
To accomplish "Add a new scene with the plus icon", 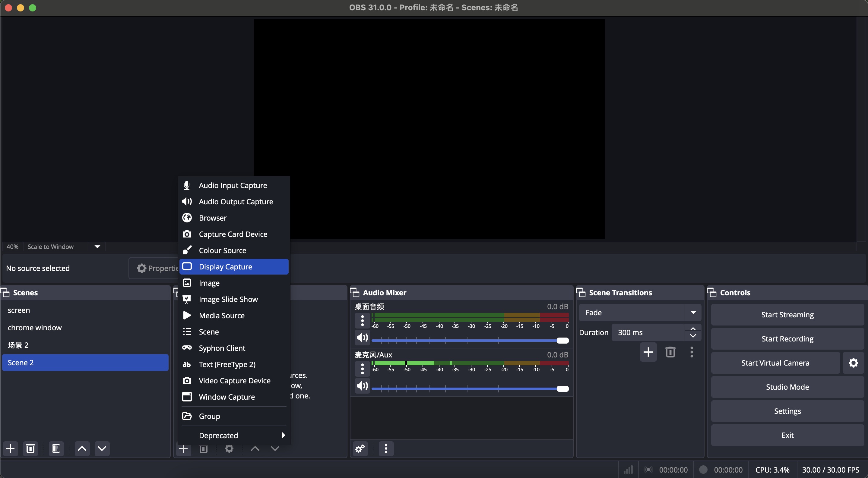I will [x=11, y=448].
